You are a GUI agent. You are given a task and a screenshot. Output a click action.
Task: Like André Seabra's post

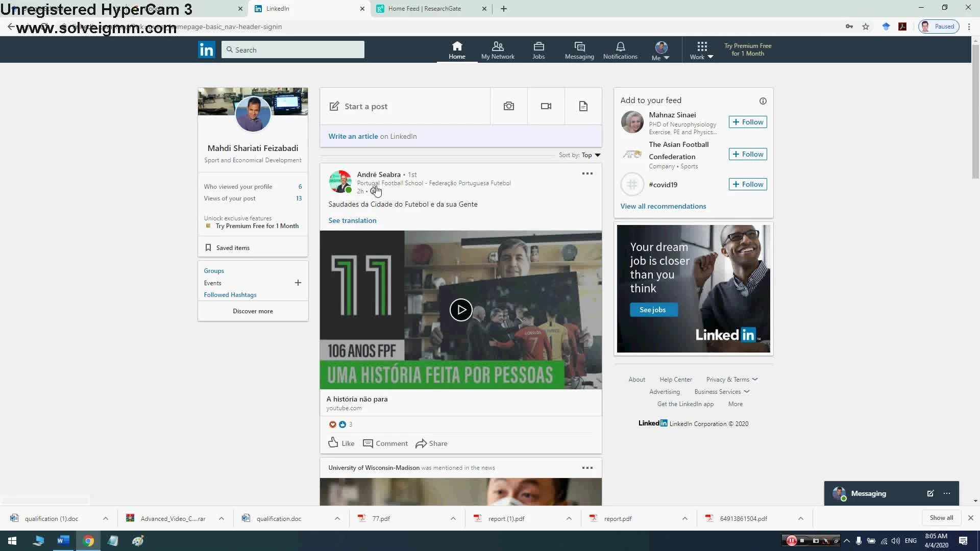coord(341,443)
